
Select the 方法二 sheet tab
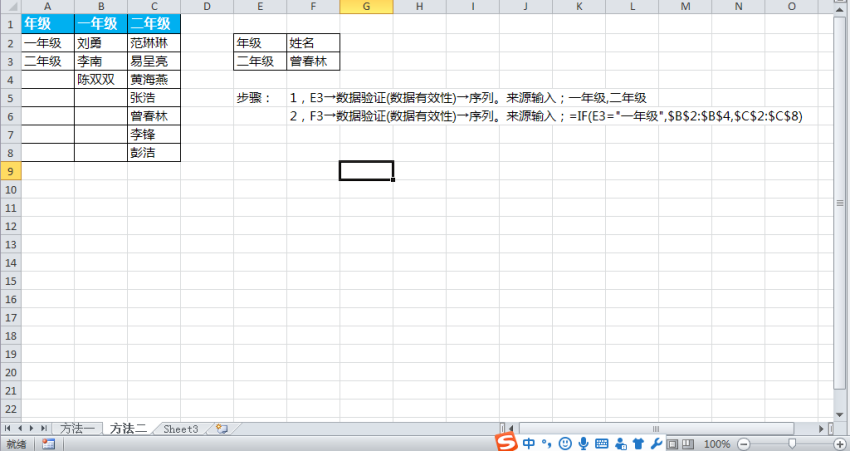click(x=128, y=429)
